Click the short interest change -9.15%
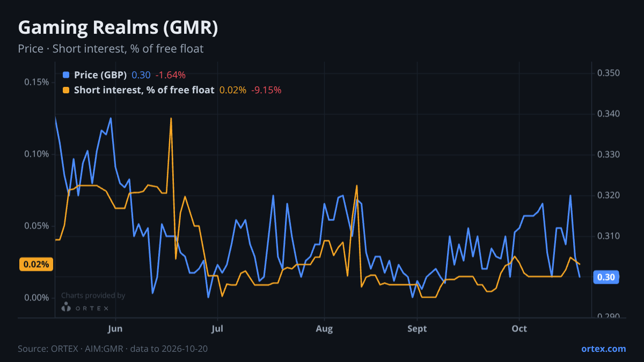 tap(266, 90)
